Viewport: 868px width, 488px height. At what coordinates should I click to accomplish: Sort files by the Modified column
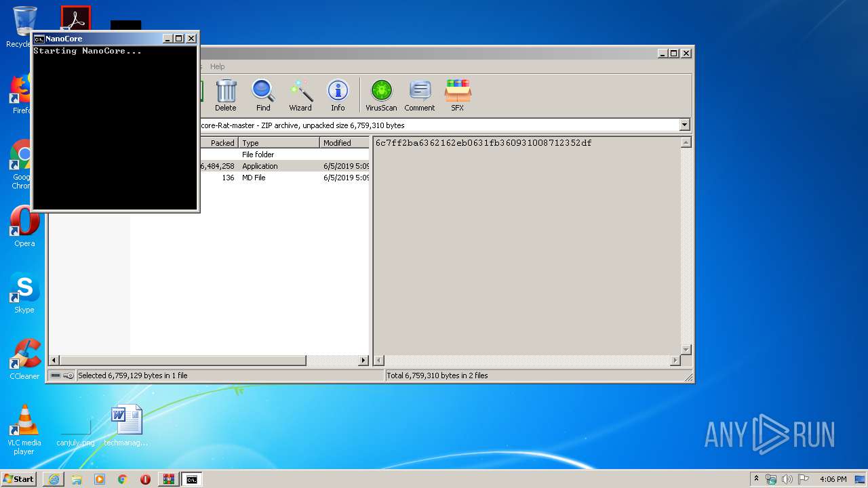click(x=344, y=142)
